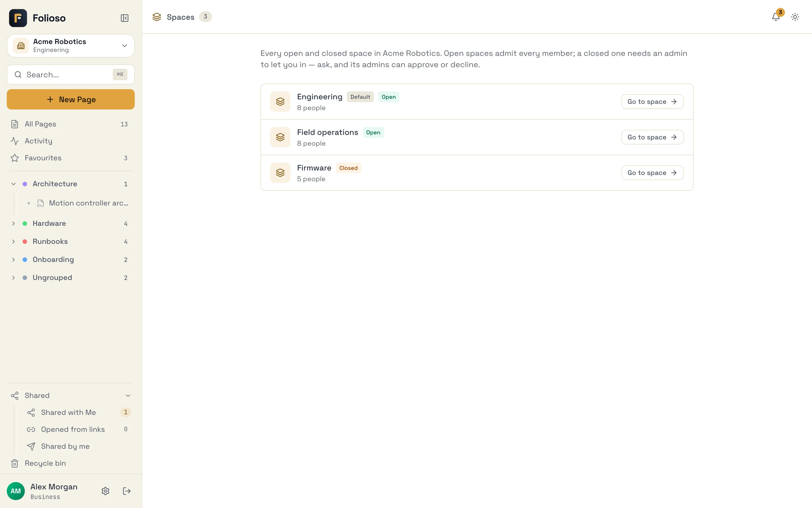Click the Folioso logo icon

tap(18, 18)
